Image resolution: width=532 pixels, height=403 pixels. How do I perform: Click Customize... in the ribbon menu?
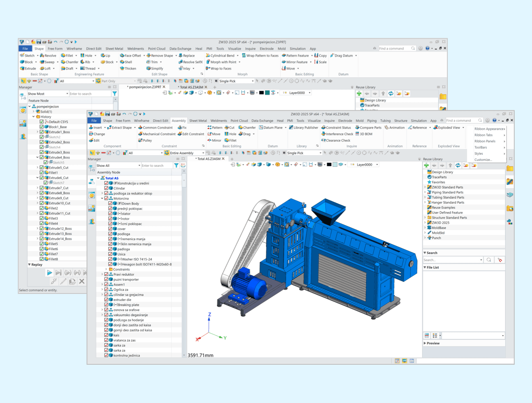coord(483,160)
